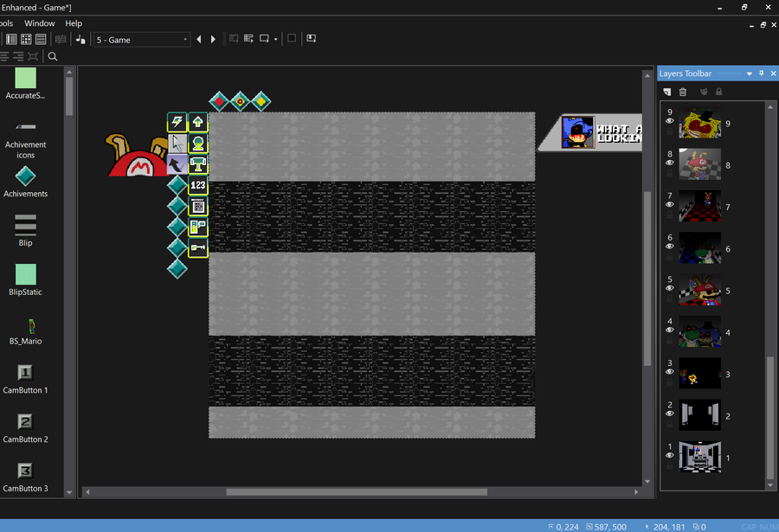
Task: Open the Layers Toolbar options dropdown arrow
Action: pyautogui.click(x=750, y=74)
